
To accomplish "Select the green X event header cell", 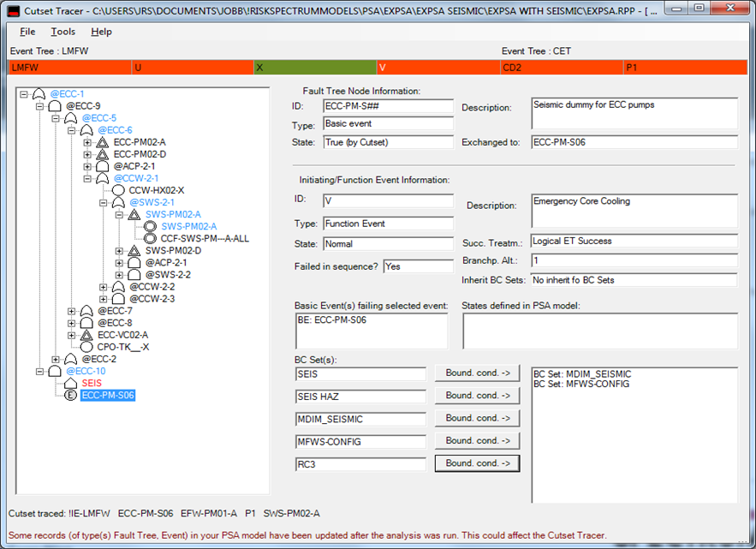I will click(314, 67).
